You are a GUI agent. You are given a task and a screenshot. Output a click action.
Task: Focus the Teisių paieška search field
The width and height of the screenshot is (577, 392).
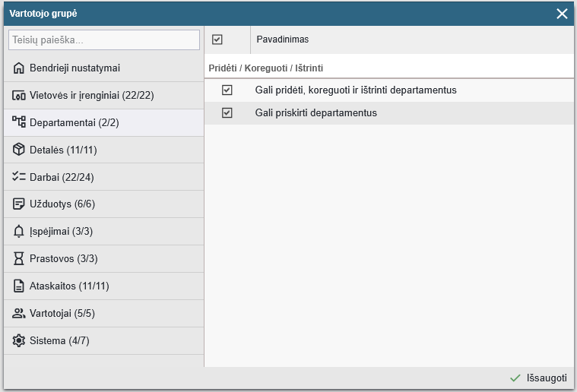click(104, 40)
